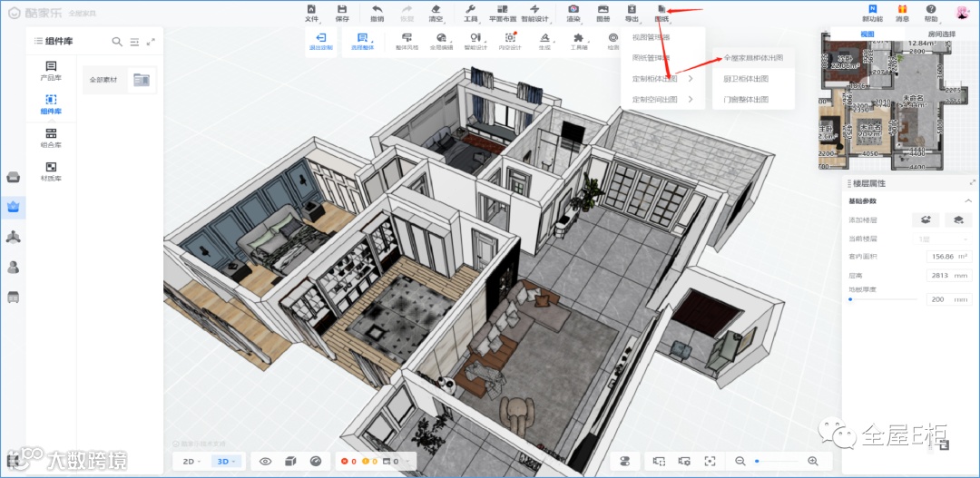Open the 文件 (File) menu
The width and height of the screenshot is (980, 478).
[x=311, y=13]
